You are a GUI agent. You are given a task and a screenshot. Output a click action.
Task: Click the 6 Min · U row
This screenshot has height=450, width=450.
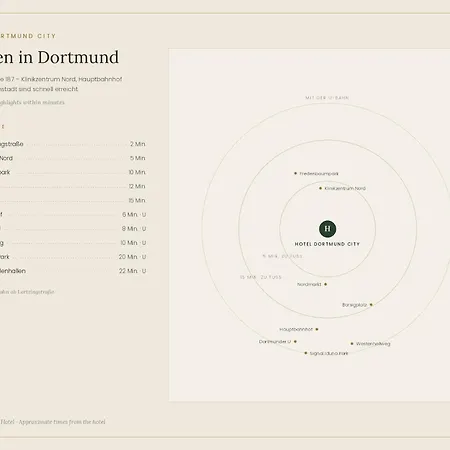[73, 215]
